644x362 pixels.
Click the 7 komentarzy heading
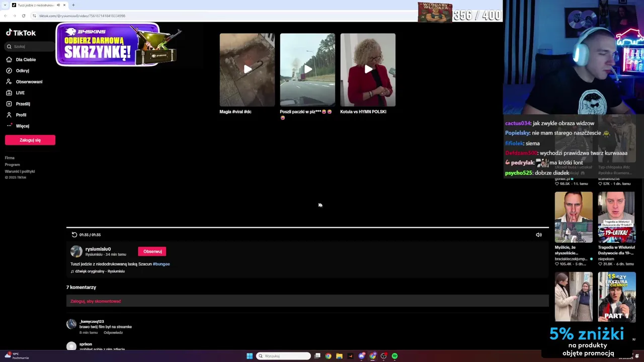pos(81,287)
